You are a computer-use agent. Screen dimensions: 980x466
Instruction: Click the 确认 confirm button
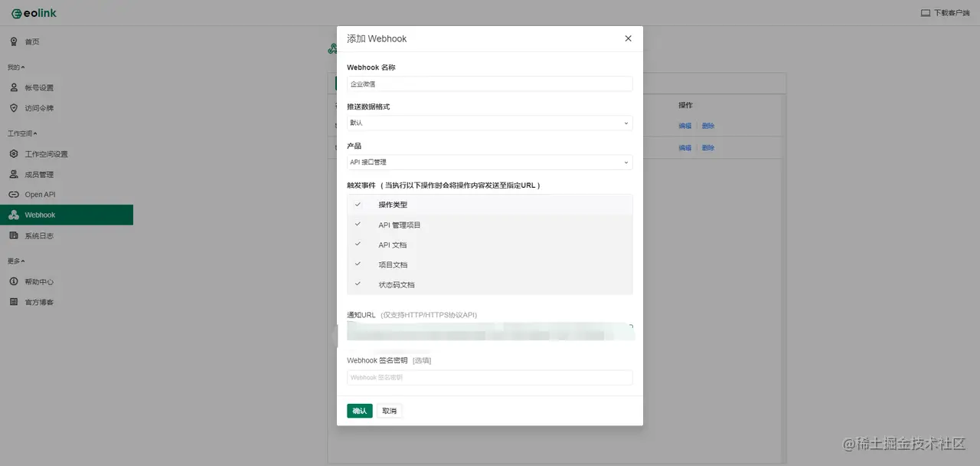pyautogui.click(x=359, y=410)
